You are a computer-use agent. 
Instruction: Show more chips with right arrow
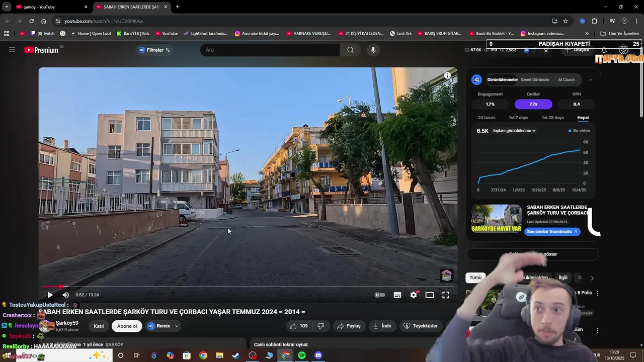pyautogui.click(x=592, y=278)
